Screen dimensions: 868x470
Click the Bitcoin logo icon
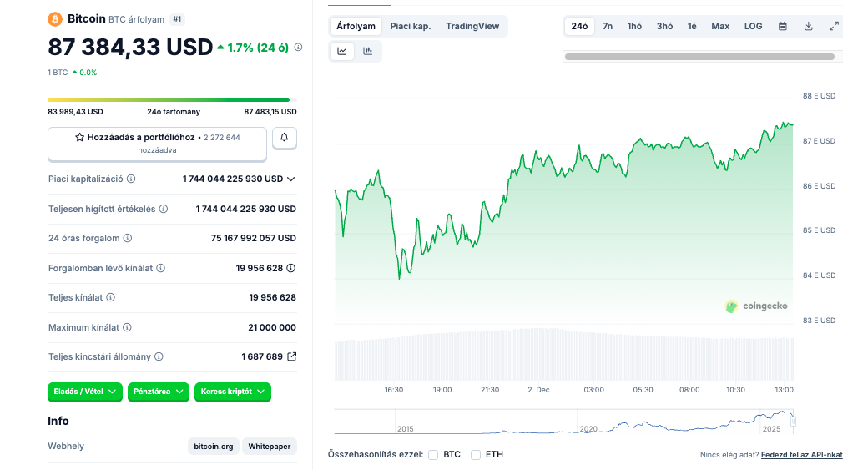coord(55,19)
